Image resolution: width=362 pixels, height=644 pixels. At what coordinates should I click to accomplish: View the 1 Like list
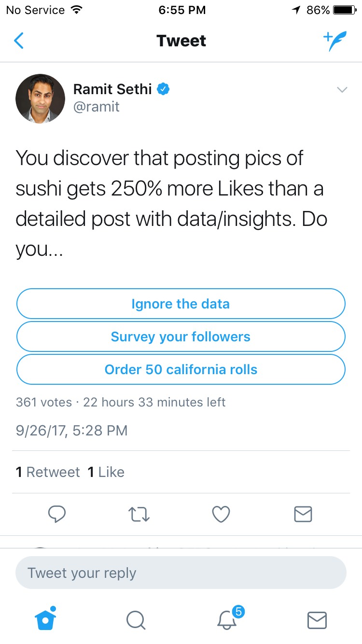click(106, 472)
